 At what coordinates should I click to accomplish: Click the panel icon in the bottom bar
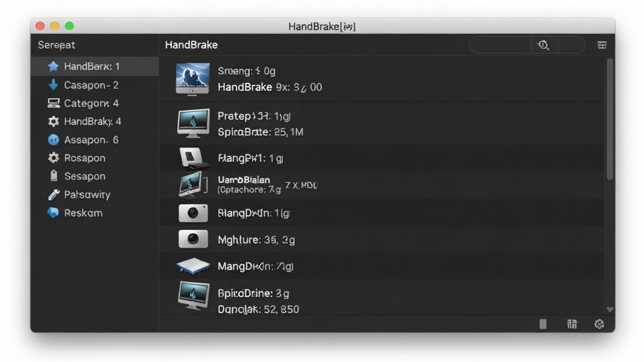pyautogui.click(x=543, y=324)
